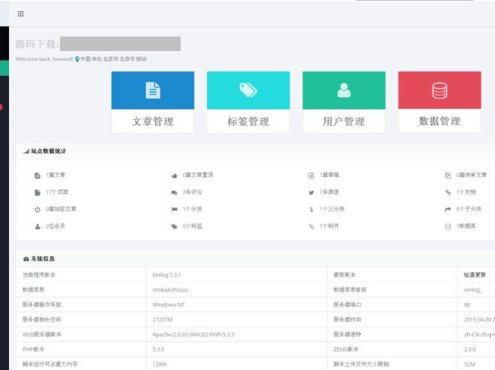Click the page icon next to 17个页面

coord(37,192)
